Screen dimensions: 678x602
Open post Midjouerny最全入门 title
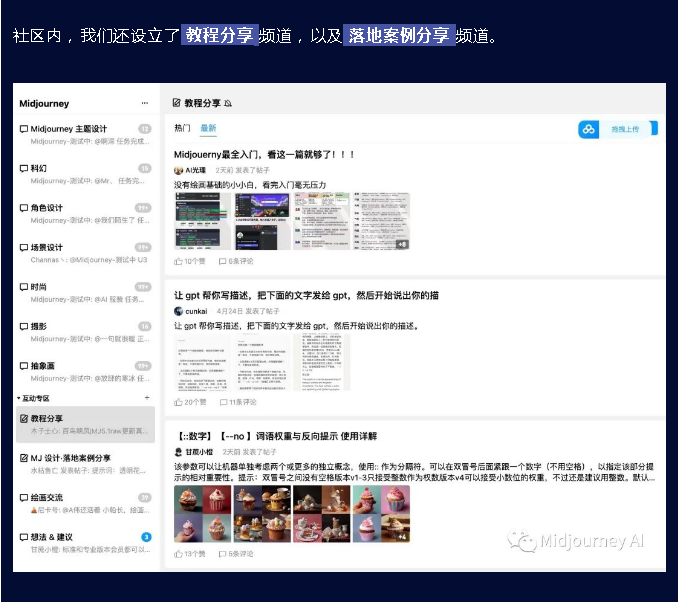coord(264,154)
